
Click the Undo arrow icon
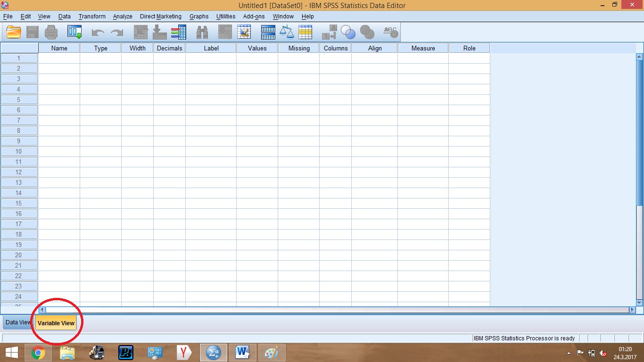tap(98, 33)
